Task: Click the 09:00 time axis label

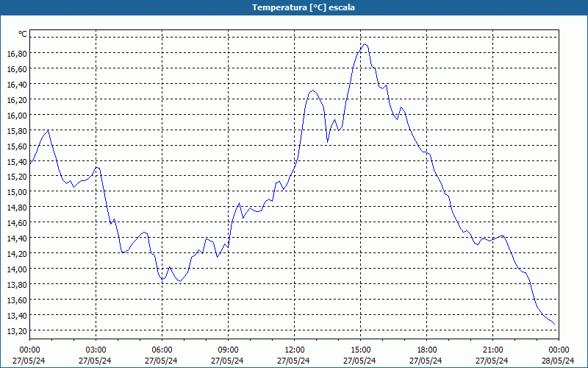Action: (x=228, y=350)
